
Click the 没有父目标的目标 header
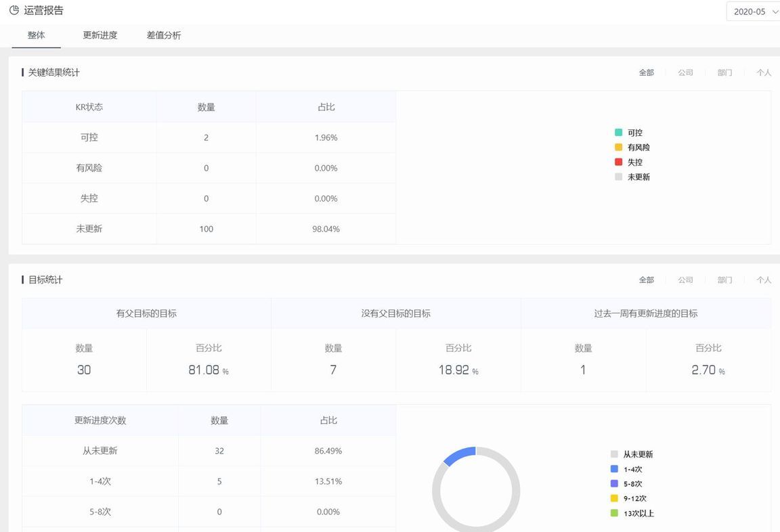coord(396,313)
